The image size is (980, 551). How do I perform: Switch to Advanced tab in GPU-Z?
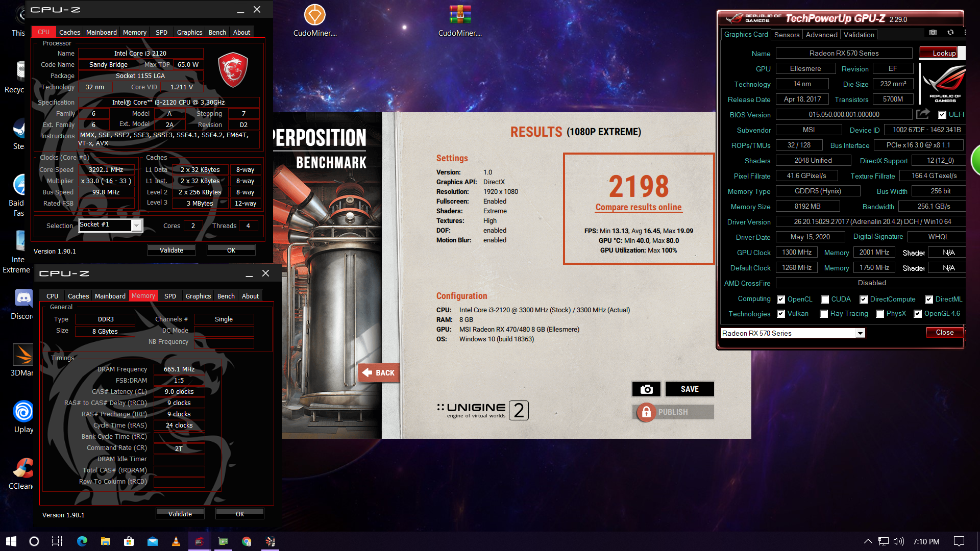pos(821,35)
